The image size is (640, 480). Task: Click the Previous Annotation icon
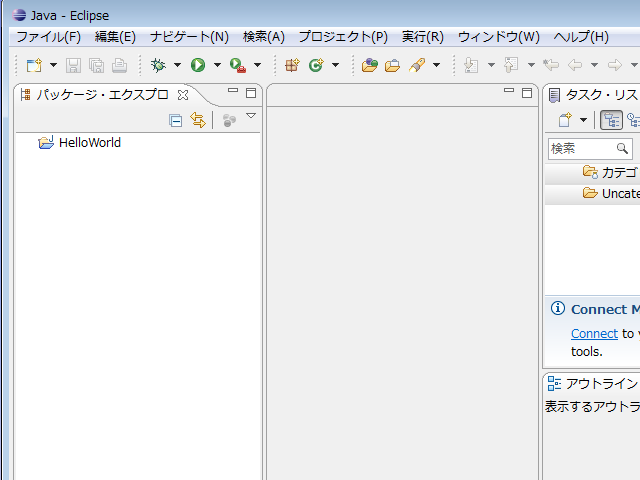click(x=511, y=65)
